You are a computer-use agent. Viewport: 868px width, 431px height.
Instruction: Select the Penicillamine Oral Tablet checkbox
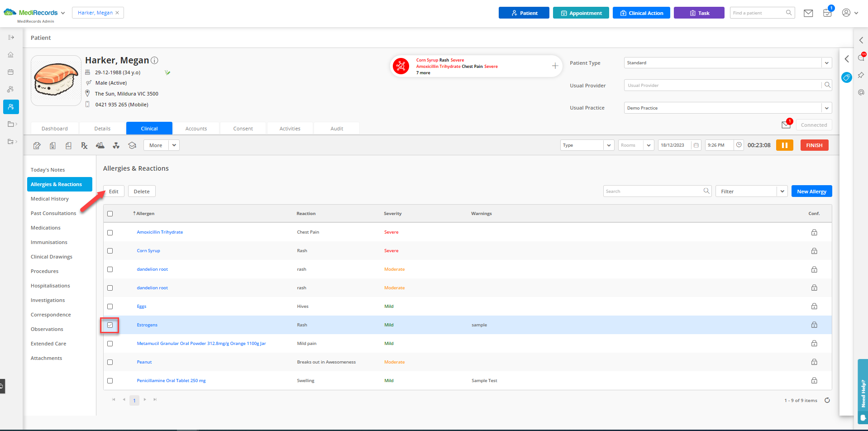pyautogui.click(x=110, y=381)
